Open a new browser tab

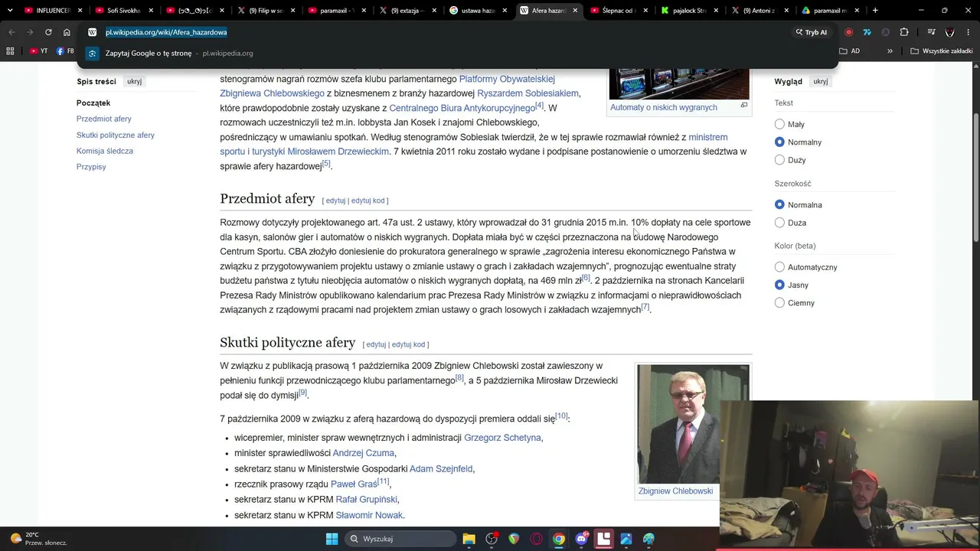click(875, 11)
